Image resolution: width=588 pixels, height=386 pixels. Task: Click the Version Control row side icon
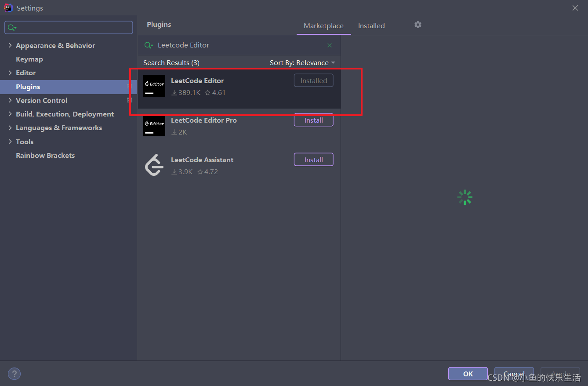129,100
